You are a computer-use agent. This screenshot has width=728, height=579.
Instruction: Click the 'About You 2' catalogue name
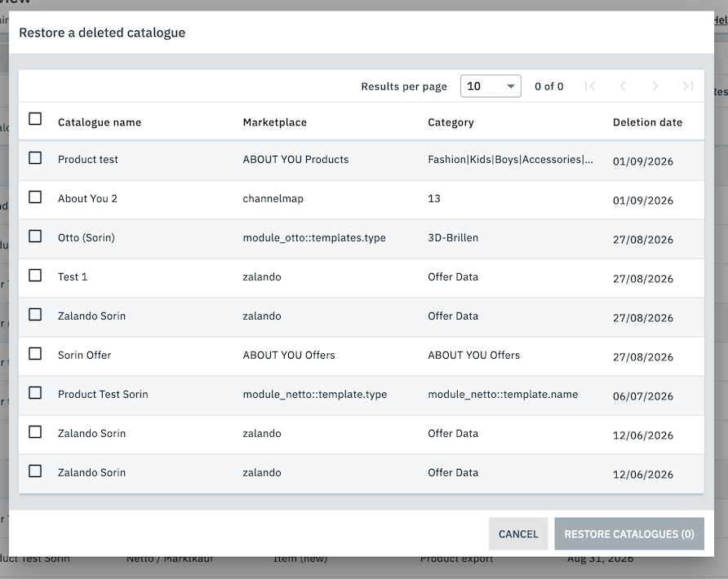coord(87,198)
